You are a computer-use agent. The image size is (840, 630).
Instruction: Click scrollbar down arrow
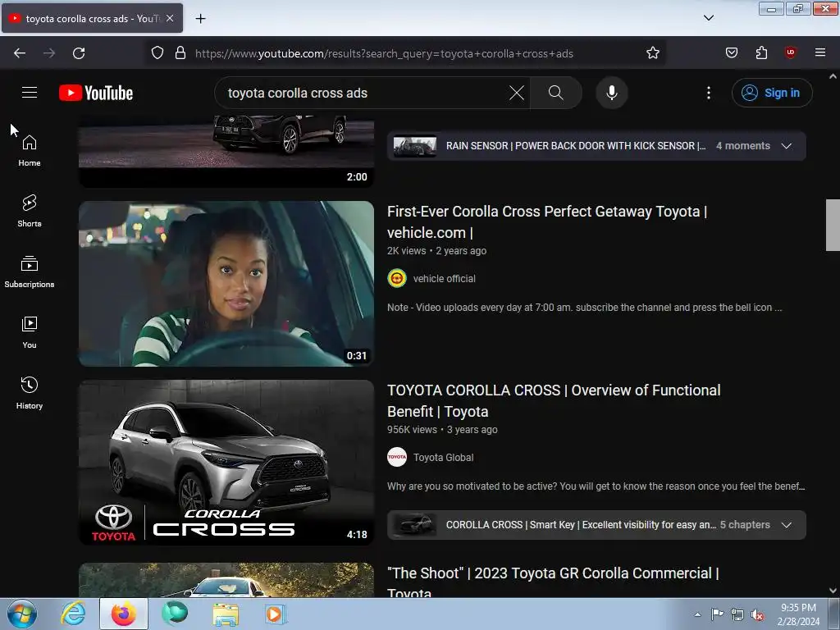(x=833, y=591)
